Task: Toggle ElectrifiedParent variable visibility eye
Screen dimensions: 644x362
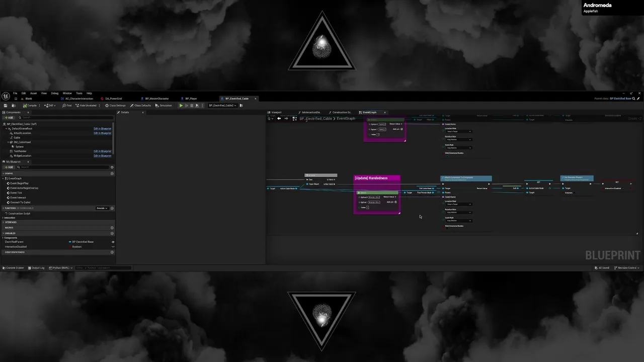Action: 113,242
